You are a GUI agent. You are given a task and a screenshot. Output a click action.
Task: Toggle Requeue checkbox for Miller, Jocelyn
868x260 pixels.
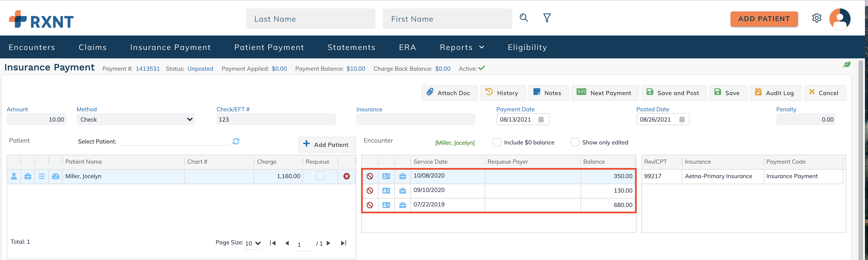point(320,175)
